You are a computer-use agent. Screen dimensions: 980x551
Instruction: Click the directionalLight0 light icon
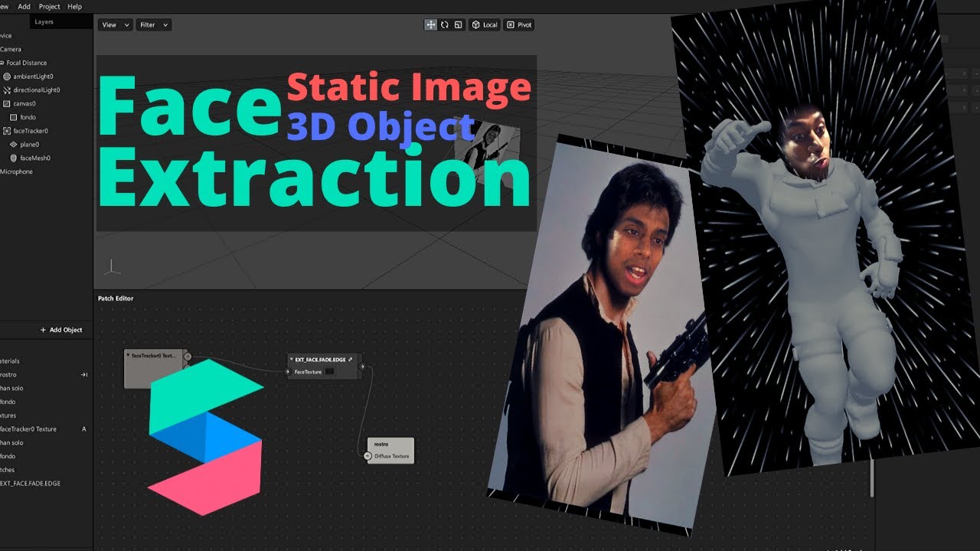(7, 90)
